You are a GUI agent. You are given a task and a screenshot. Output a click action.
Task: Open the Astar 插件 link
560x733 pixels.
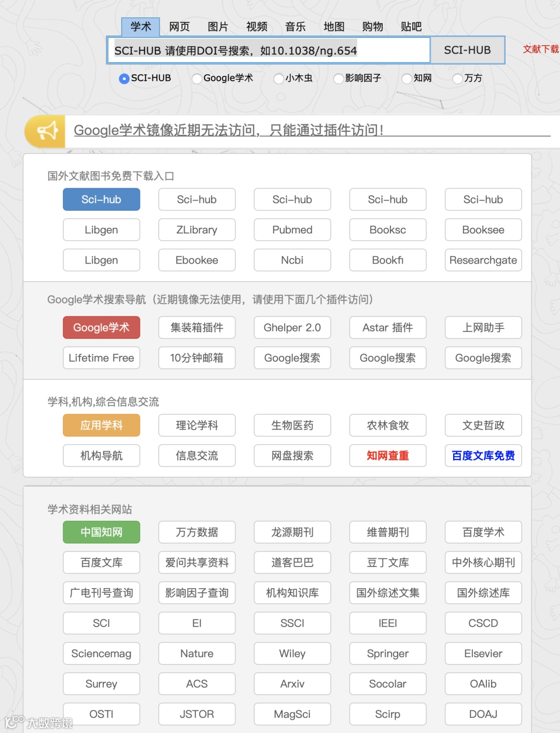tap(388, 327)
